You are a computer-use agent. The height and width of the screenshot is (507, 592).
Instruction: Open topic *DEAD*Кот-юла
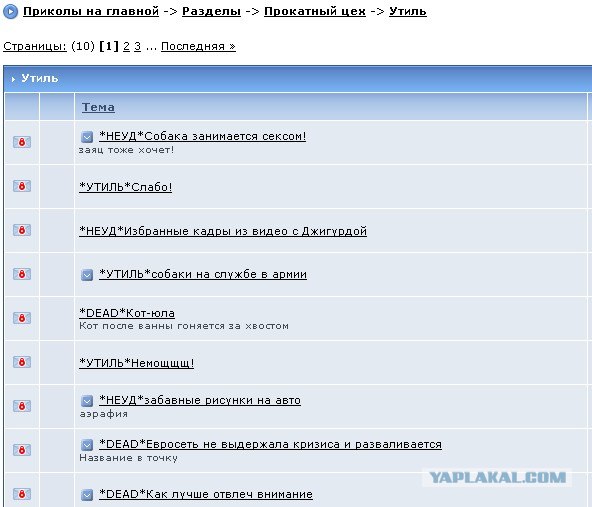pos(127,313)
